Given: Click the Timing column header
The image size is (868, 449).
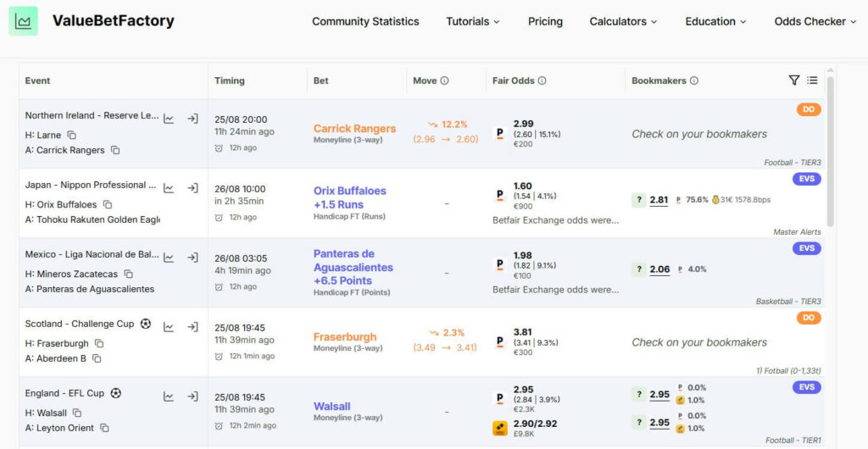Looking at the screenshot, I should 230,80.
